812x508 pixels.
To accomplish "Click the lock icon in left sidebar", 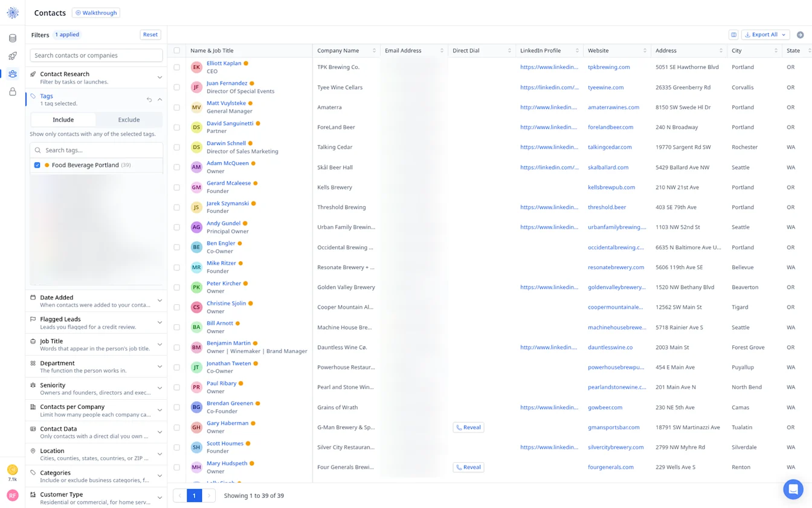I will (13, 92).
